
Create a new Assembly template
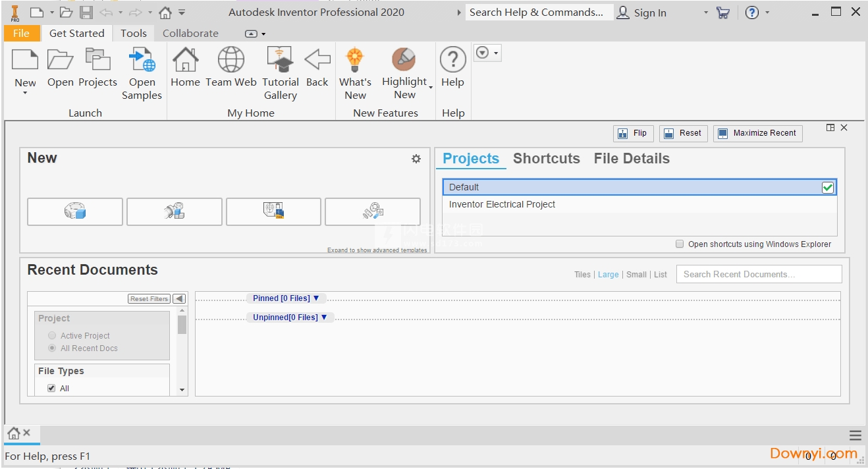click(x=174, y=211)
